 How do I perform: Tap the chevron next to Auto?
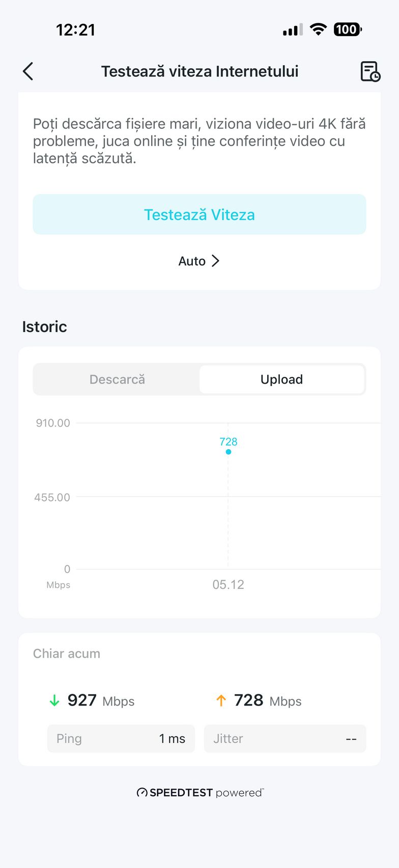click(x=216, y=261)
